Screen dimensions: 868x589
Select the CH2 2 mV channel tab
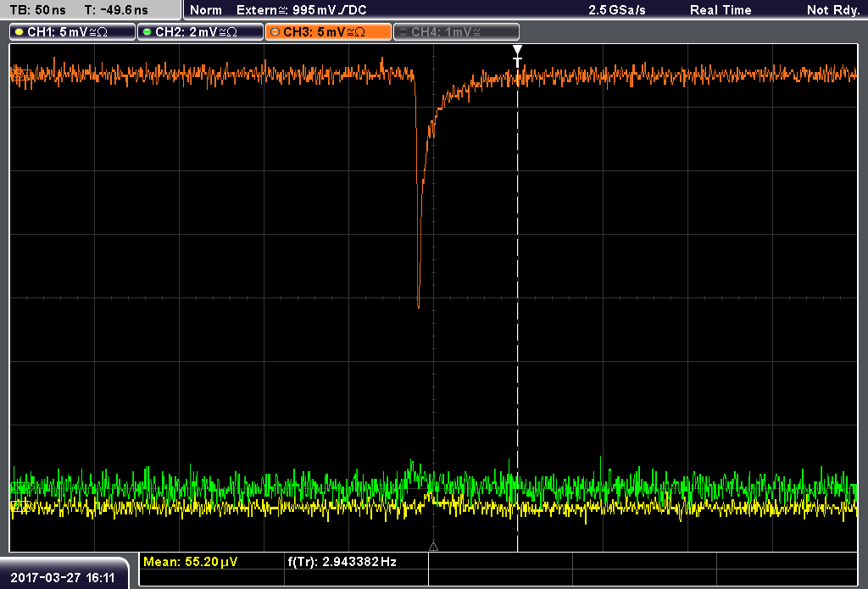tap(200, 32)
